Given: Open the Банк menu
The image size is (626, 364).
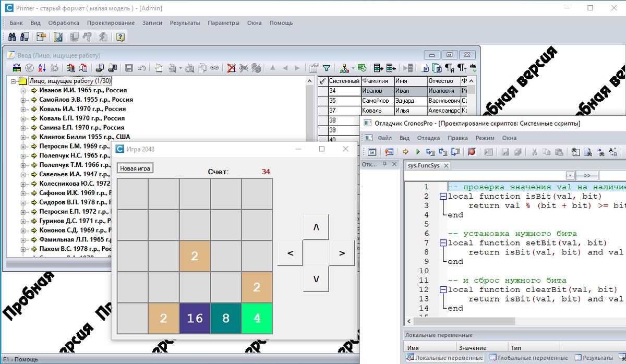Looking at the screenshot, I should pyautogui.click(x=16, y=23).
